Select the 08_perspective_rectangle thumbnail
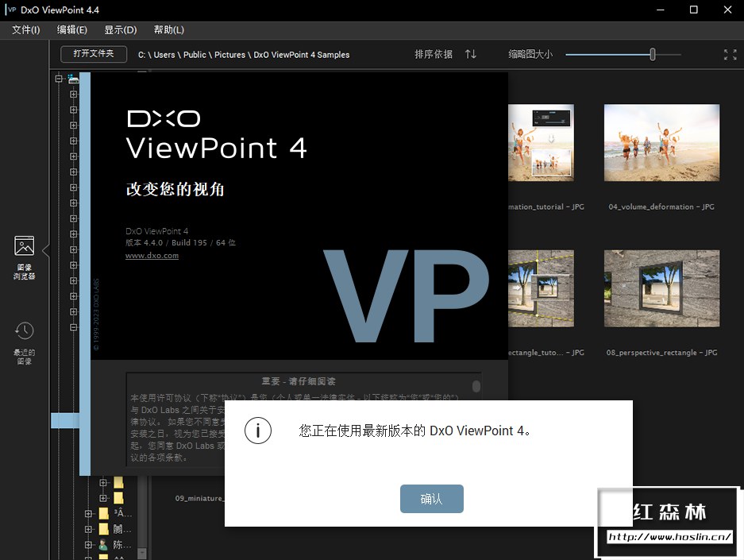 [x=661, y=288]
